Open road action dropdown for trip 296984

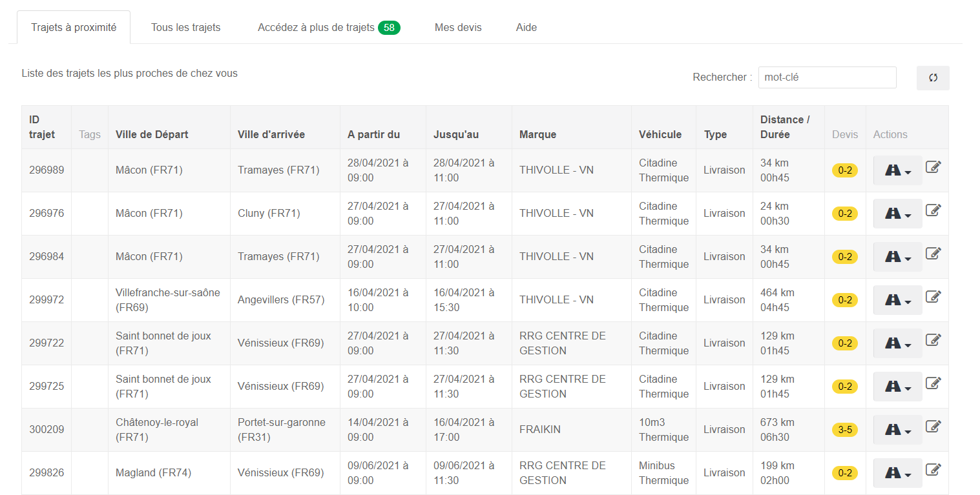pyautogui.click(x=897, y=257)
